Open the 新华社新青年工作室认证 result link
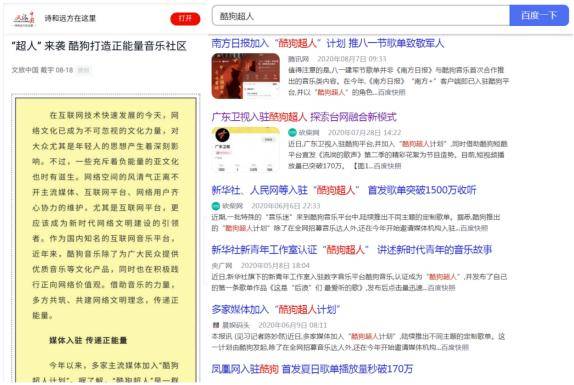This screenshot has width=574, height=385. tap(352, 250)
